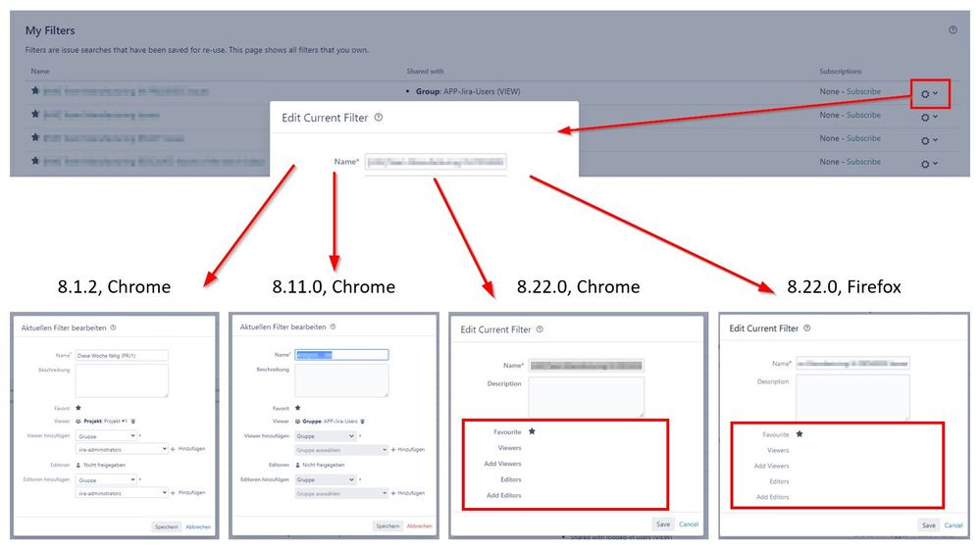Click Subscribe in the APP-Jira-Users filter row
This screenshot has height=552, width=980.
click(x=863, y=91)
